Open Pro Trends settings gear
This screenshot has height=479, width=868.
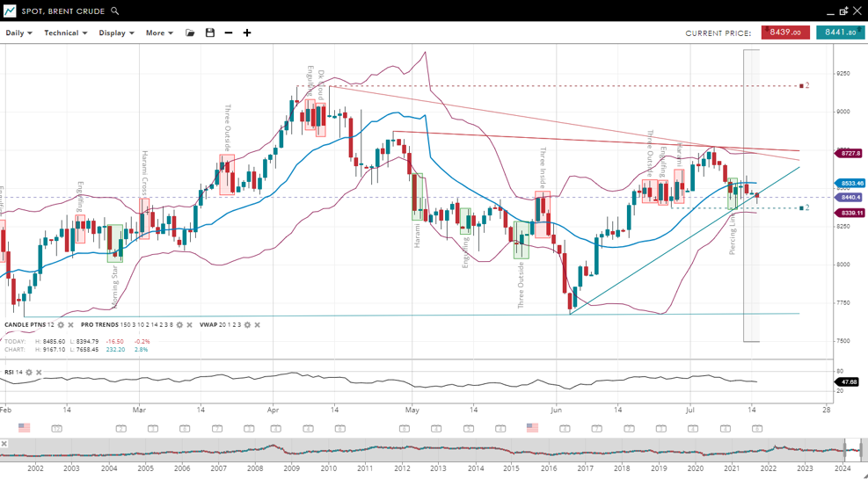pyautogui.click(x=179, y=325)
